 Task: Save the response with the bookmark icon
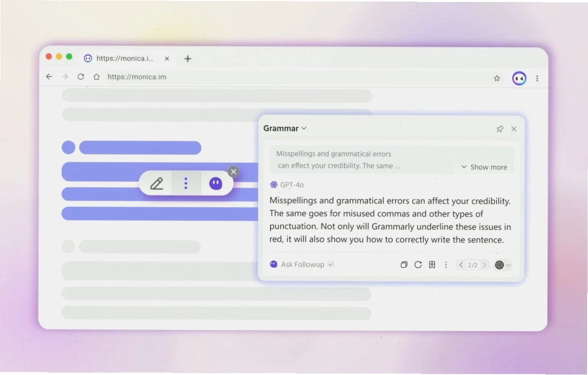(x=432, y=265)
